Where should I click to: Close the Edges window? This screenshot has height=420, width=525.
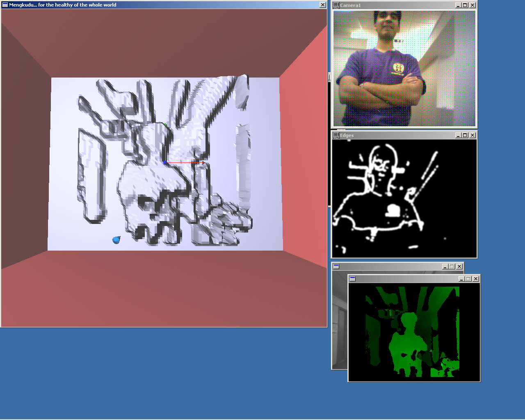click(x=472, y=135)
